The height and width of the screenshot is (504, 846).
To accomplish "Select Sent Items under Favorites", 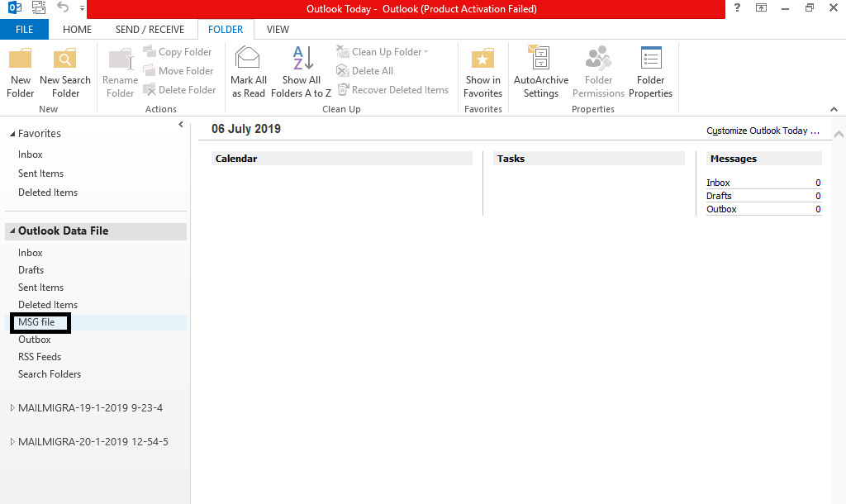I will click(41, 174).
